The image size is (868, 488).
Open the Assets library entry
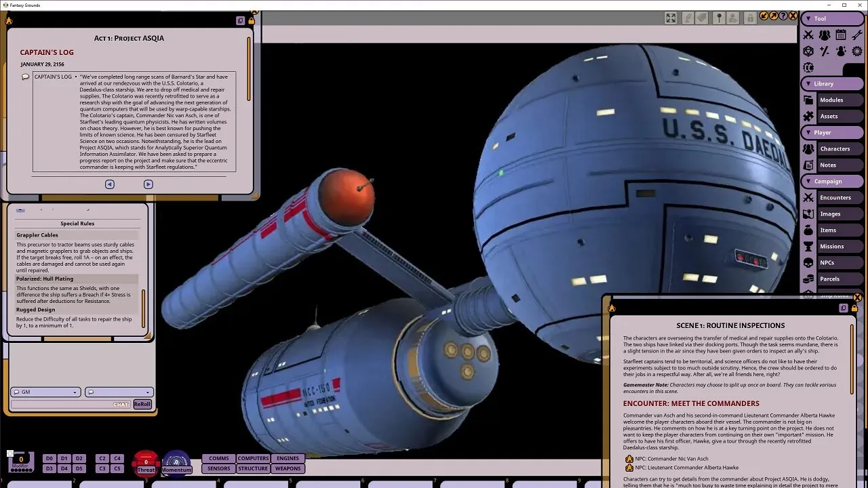coord(840,117)
